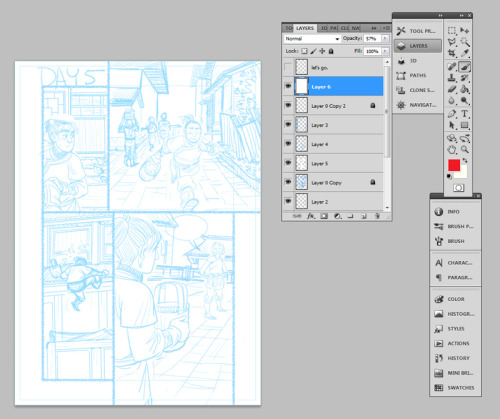
Task: Open the SWATCHES panel button
Action: [x=455, y=388]
